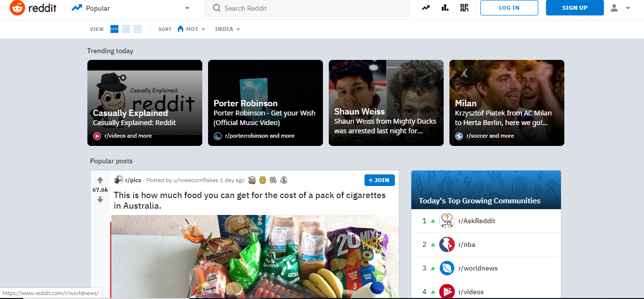Click the r/pics community avatar icon
The width and height of the screenshot is (644, 299).
pos(118,180)
